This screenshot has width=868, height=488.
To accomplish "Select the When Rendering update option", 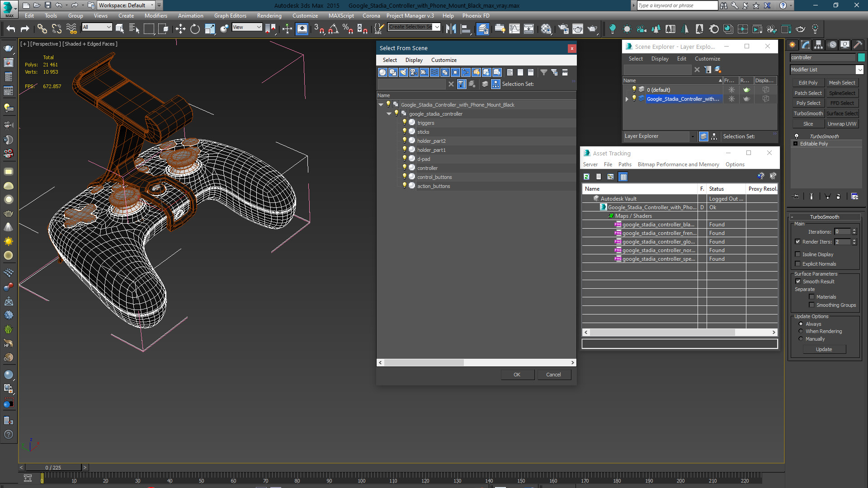I will [x=801, y=331].
